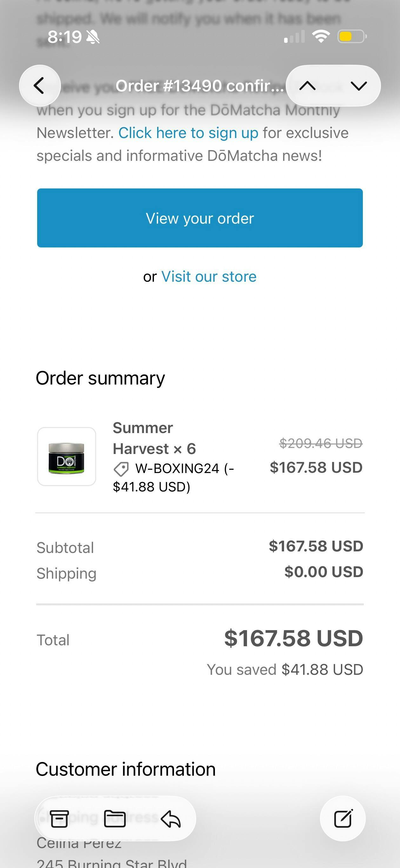
Task: Tap the 8:19 clock in status bar
Action: tap(64, 37)
